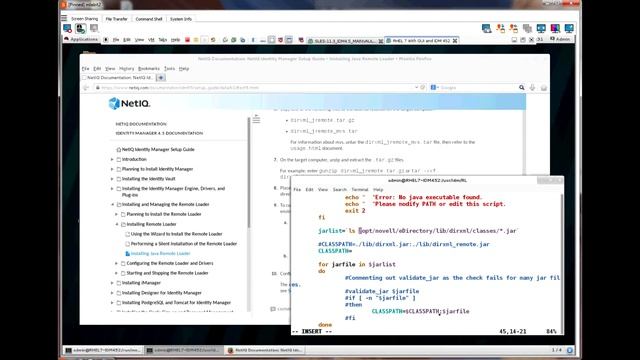Viewport: 640px width, 360px height.
Task: Switch to the Command Shell tab
Action: [149, 19]
